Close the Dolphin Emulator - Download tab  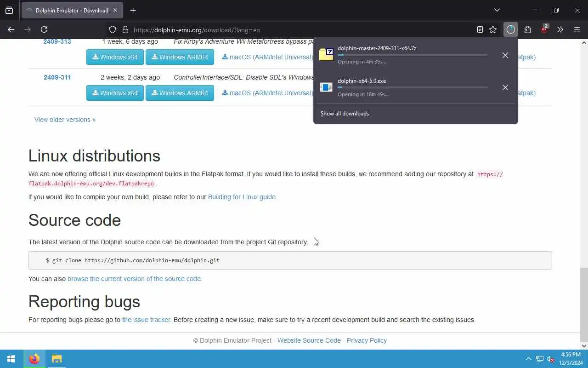115,10
